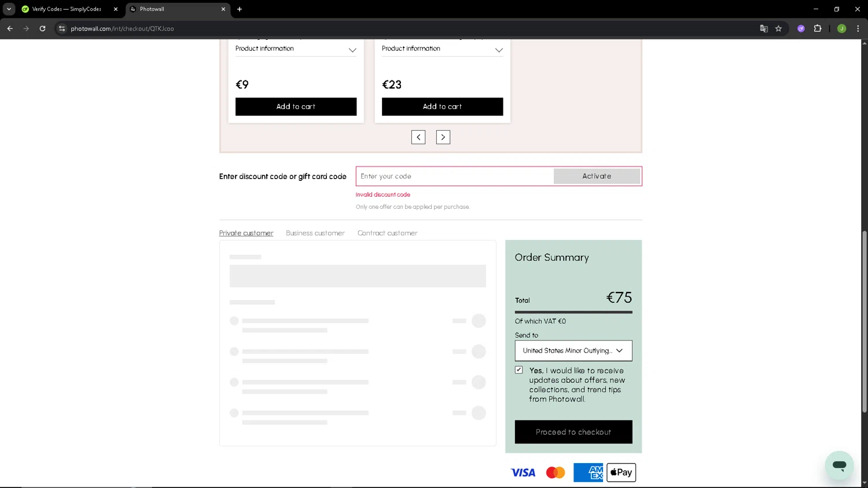This screenshot has height=488, width=868.
Task: Close the Verify Codes SimplyCodes tab
Action: pos(116,9)
